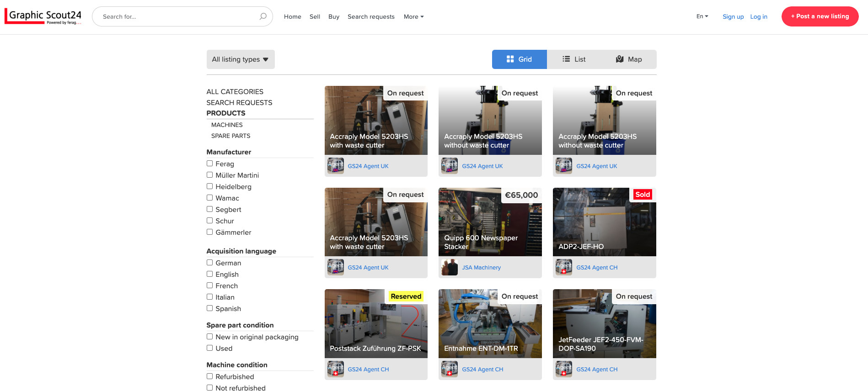Open Entnahme ENT-DM-1TR listing thumbnail

[490, 323]
